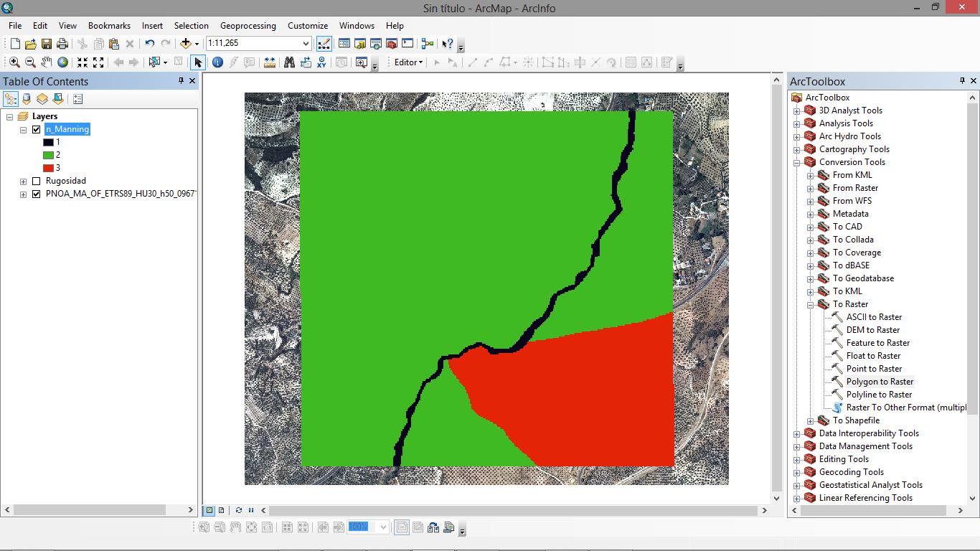Click the red swatch for class 3
The image size is (980, 551).
[x=48, y=168]
